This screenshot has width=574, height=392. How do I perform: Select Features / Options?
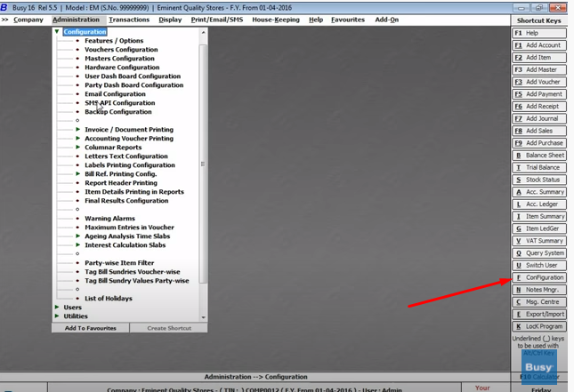114,41
